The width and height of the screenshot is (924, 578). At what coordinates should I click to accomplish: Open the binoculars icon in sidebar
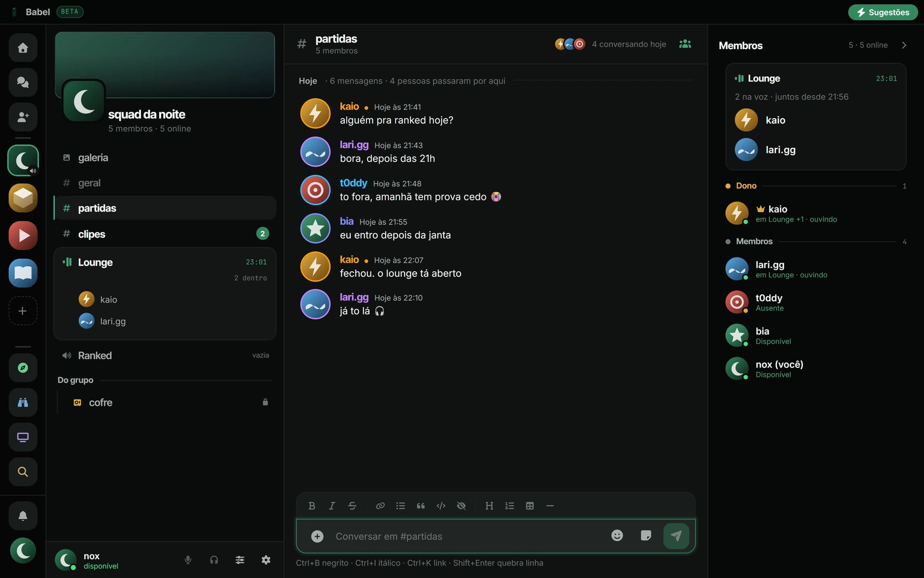click(23, 402)
